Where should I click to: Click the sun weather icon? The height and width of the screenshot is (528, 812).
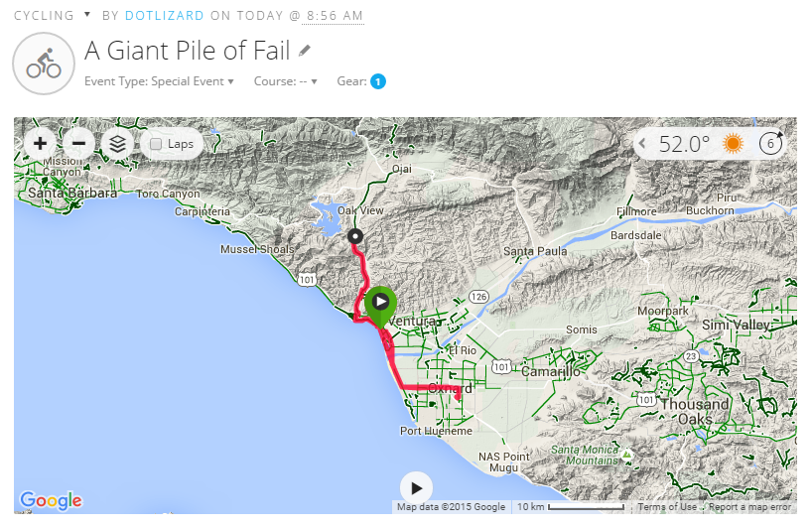point(733,144)
